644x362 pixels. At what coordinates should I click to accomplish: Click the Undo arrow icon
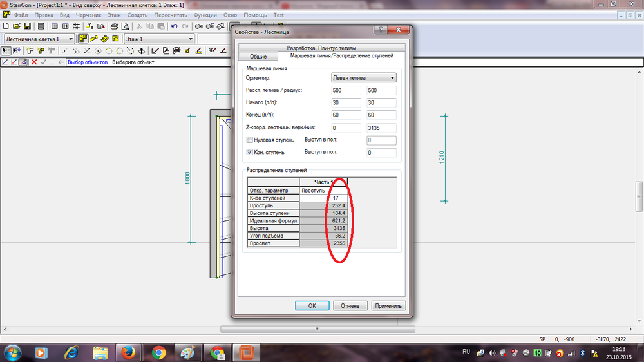(x=175, y=26)
